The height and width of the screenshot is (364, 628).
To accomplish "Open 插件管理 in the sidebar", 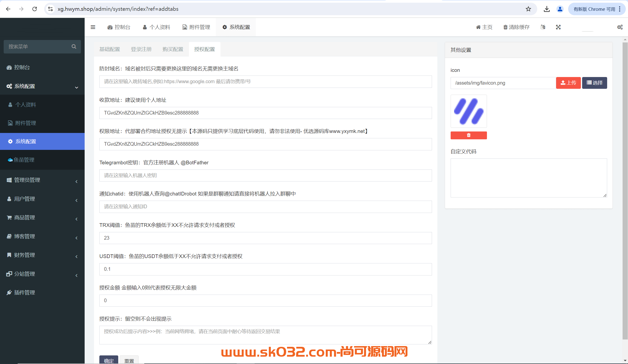I will point(42,292).
